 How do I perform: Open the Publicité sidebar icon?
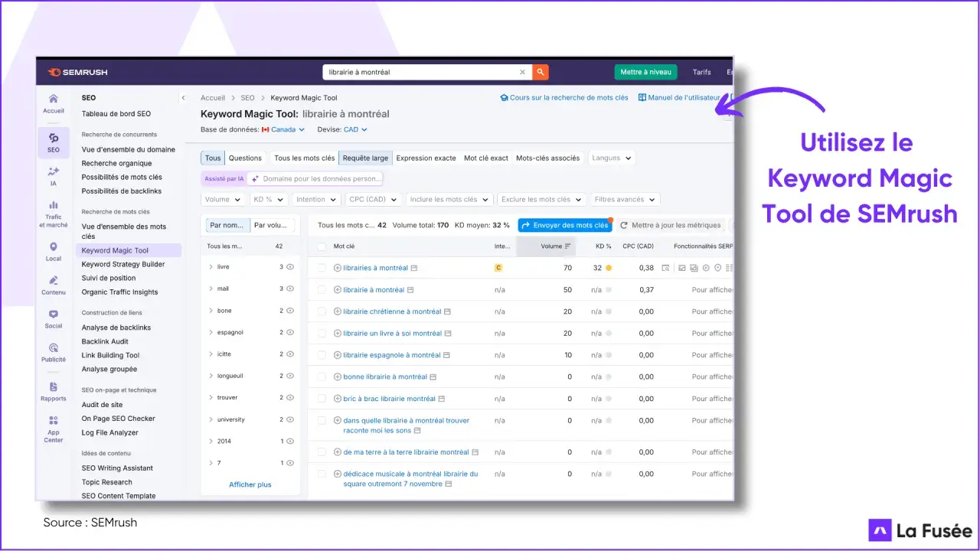(x=53, y=353)
